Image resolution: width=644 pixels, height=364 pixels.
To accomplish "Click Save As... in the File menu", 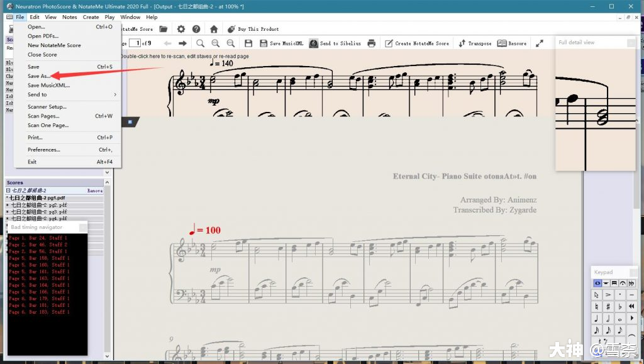I will pyautogui.click(x=39, y=76).
